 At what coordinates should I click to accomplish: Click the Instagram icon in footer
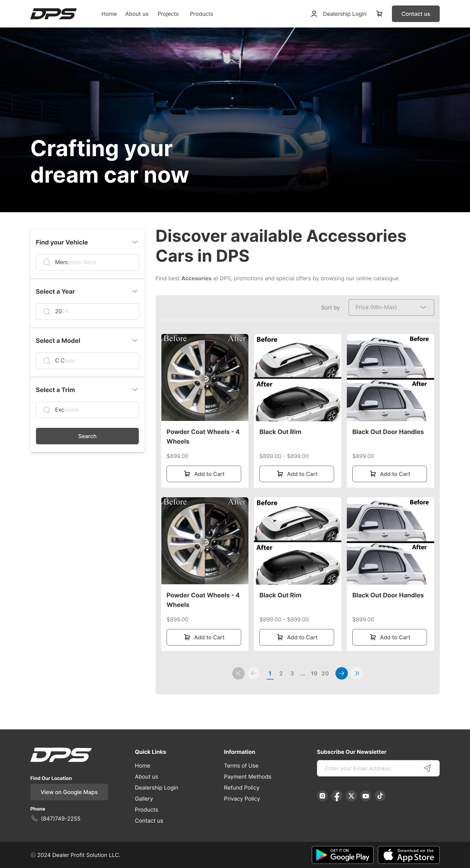tap(322, 796)
